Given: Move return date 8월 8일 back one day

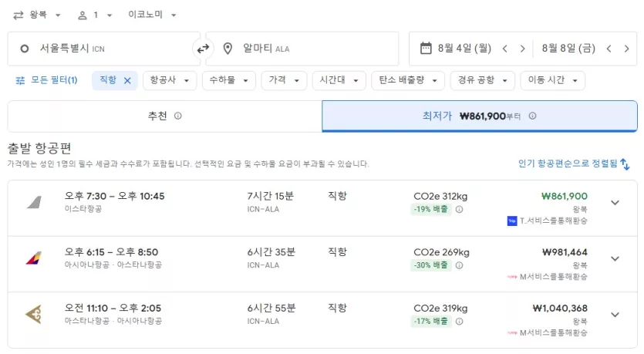Looking at the screenshot, I should (x=609, y=49).
